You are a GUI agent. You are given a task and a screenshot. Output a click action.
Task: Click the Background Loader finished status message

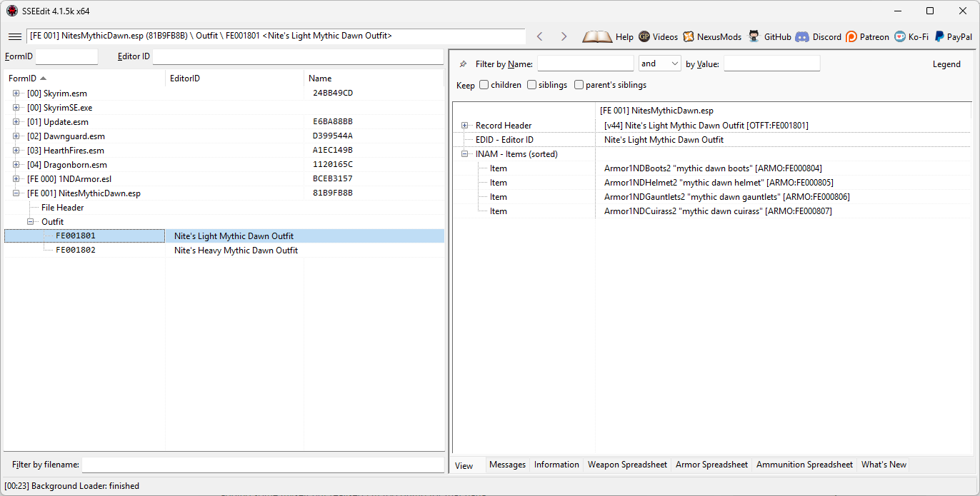(72, 486)
